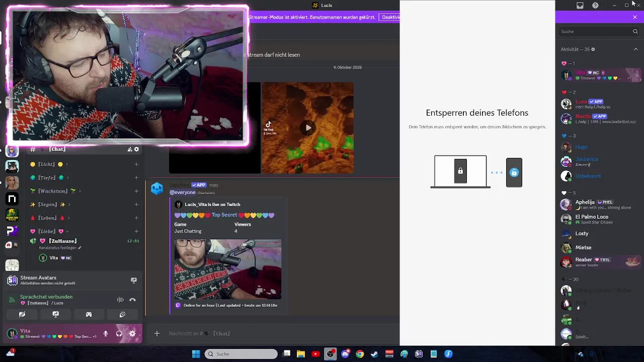The width and height of the screenshot is (644, 362).
Task: Select Unbekannt in member list
Action: pyautogui.click(x=599, y=176)
